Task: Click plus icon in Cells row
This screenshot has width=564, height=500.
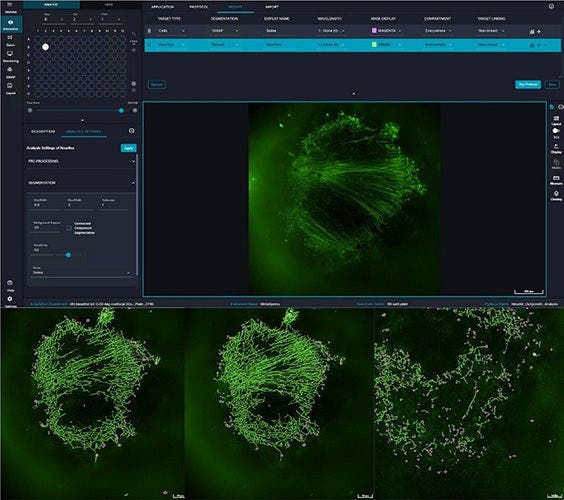Action: coord(539,32)
